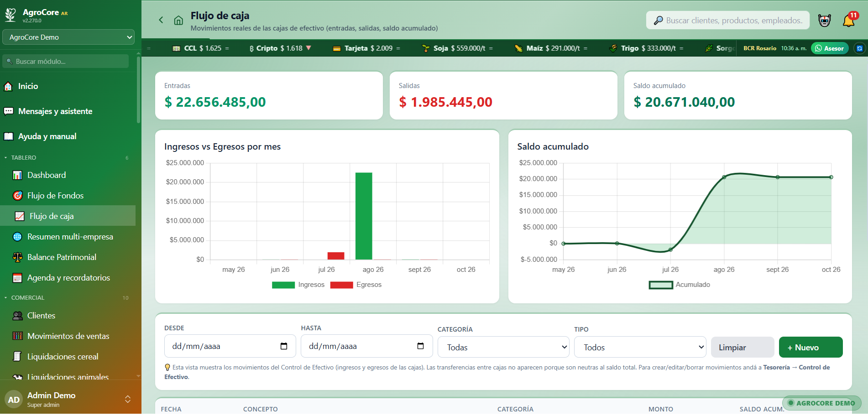Viewport: 868px width, 416px height.
Task: Open Mensajes y asistente chat icon
Action: [8, 111]
